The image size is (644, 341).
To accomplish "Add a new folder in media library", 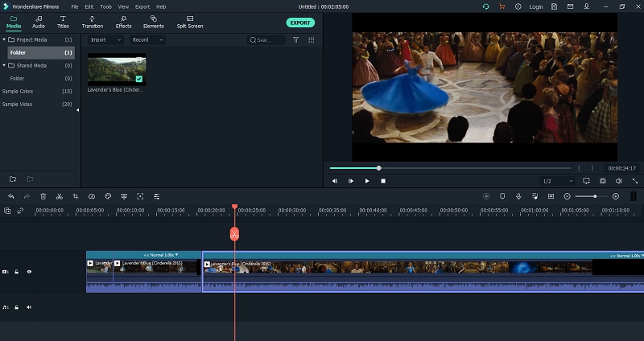I will [13, 179].
